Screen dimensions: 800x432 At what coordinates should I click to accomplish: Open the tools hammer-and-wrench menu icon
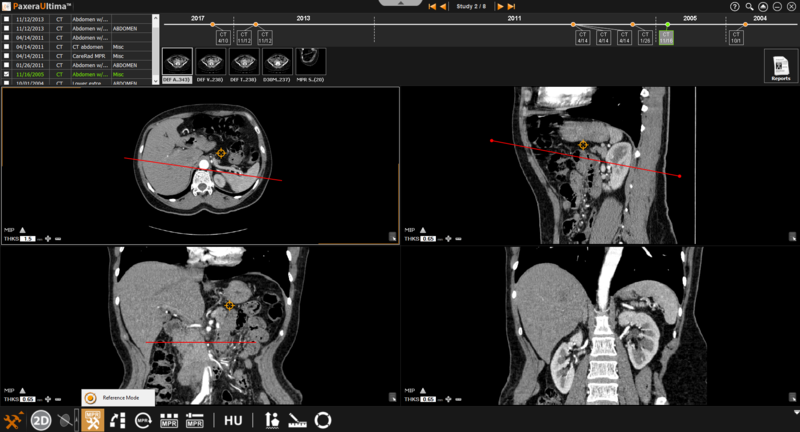[x=14, y=420]
